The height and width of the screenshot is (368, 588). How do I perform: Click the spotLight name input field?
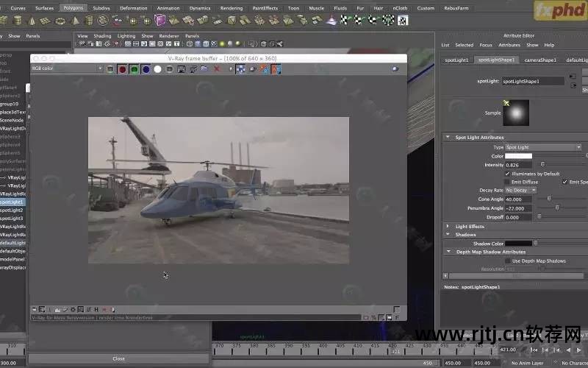tap(533, 81)
